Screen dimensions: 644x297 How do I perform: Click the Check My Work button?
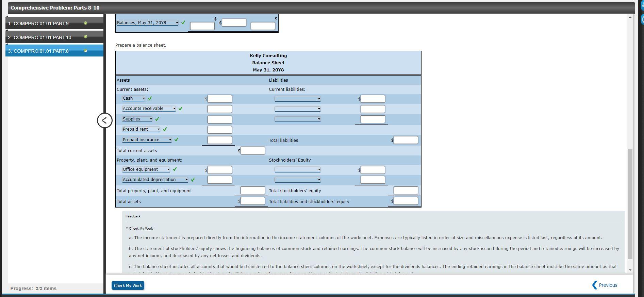pyautogui.click(x=128, y=285)
